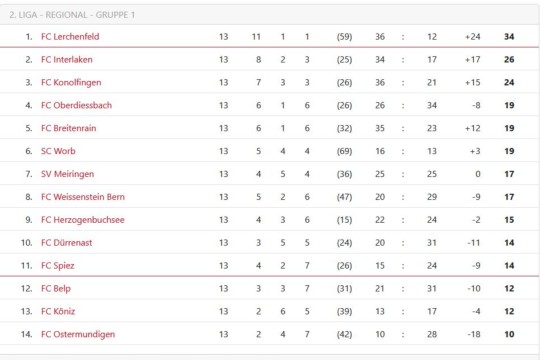Click FC Breitenrain's goal difference +12
Screen dimensions: 540x360
click(472, 128)
